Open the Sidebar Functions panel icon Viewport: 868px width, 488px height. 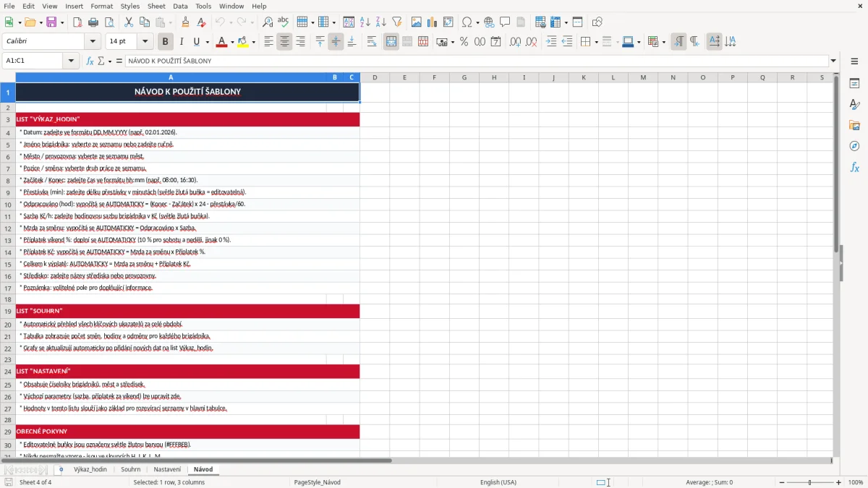(854, 167)
